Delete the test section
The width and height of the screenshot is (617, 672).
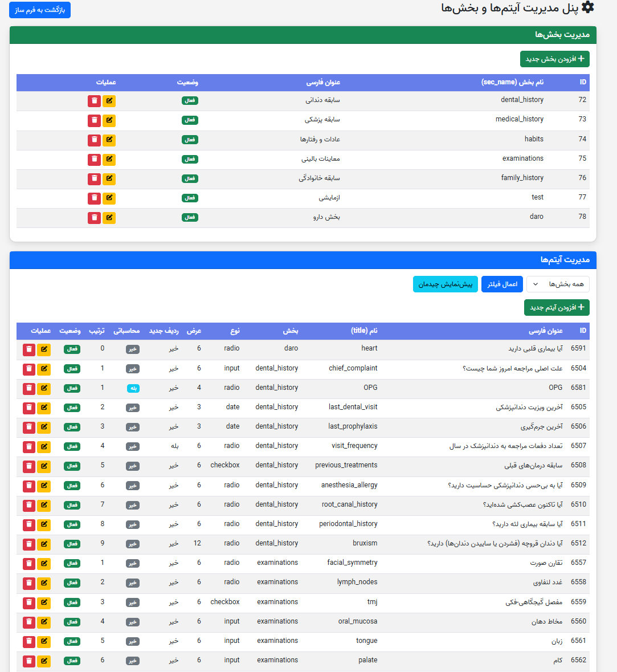coord(94,198)
